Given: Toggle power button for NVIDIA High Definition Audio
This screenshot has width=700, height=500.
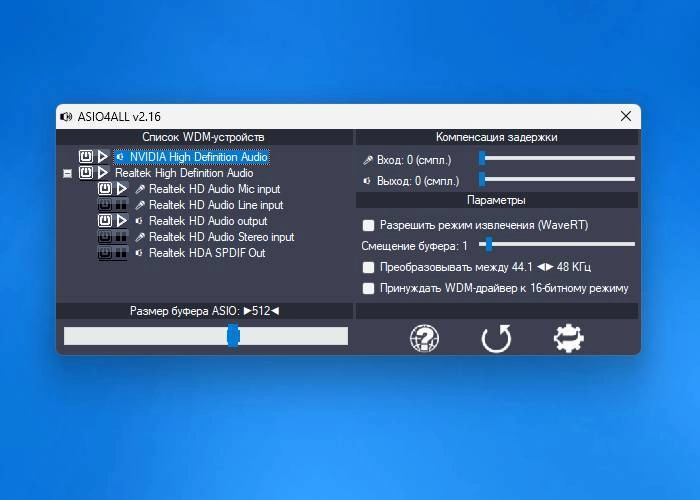Looking at the screenshot, I should pos(86,157).
